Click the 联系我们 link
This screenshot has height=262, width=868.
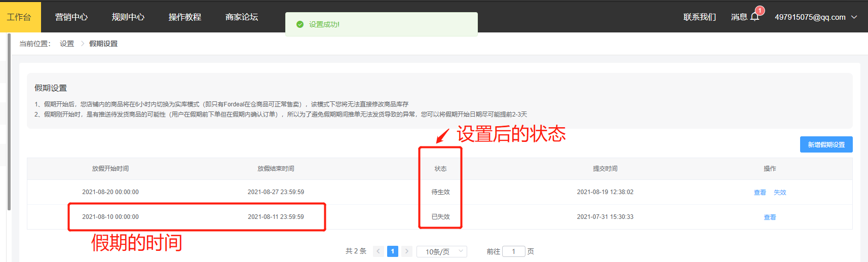tap(699, 17)
